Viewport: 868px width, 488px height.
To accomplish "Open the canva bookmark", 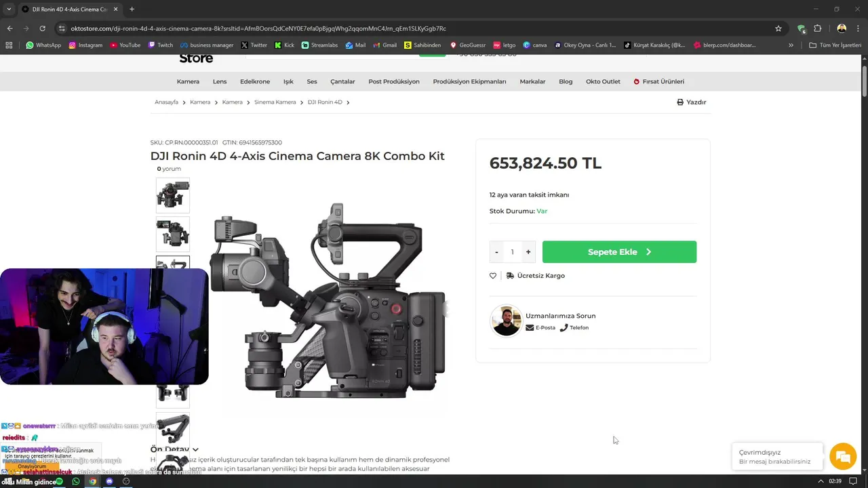I will tap(535, 45).
